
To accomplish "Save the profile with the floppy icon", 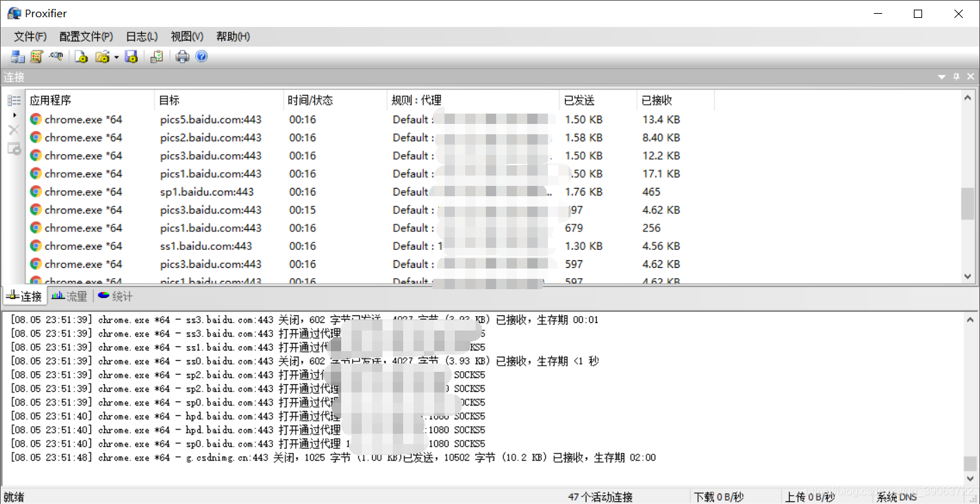I will [132, 57].
